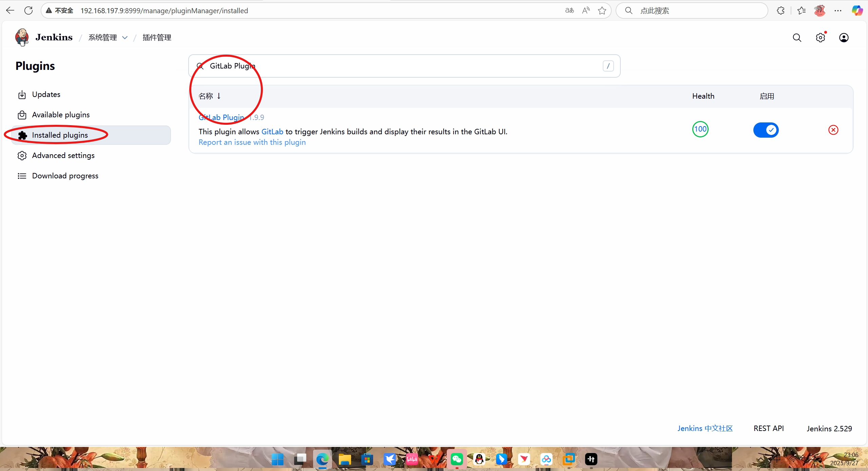This screenshot has height=471, width=868.
Task: Open the Copilot icon
Action: [857, 11]
